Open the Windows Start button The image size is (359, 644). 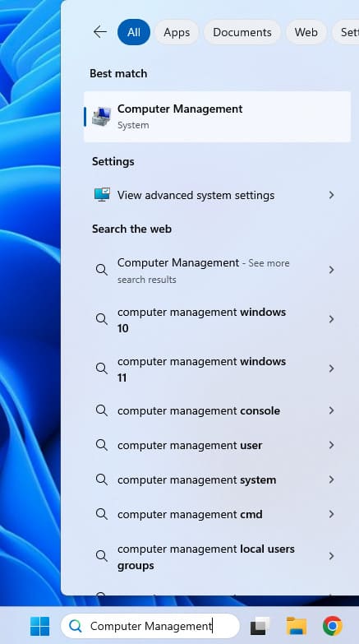(x=39, y=626)
